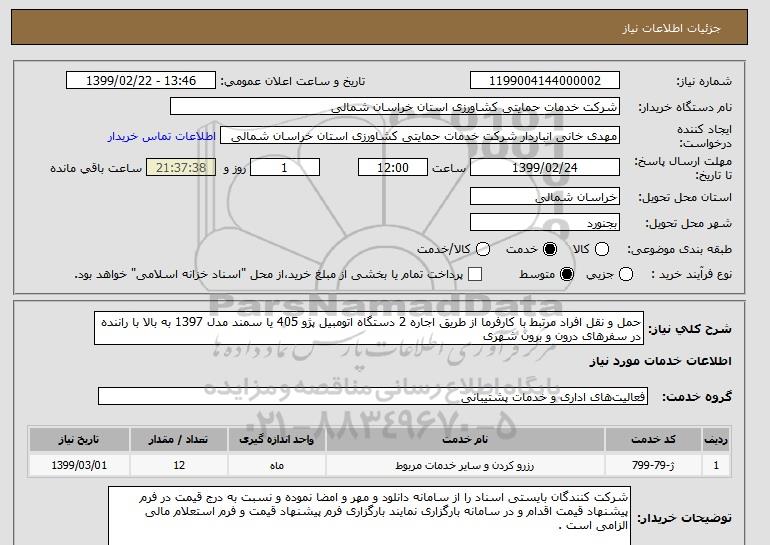
Task: Select the کالا/خدمت radio button
Action: tap(483, 249)
